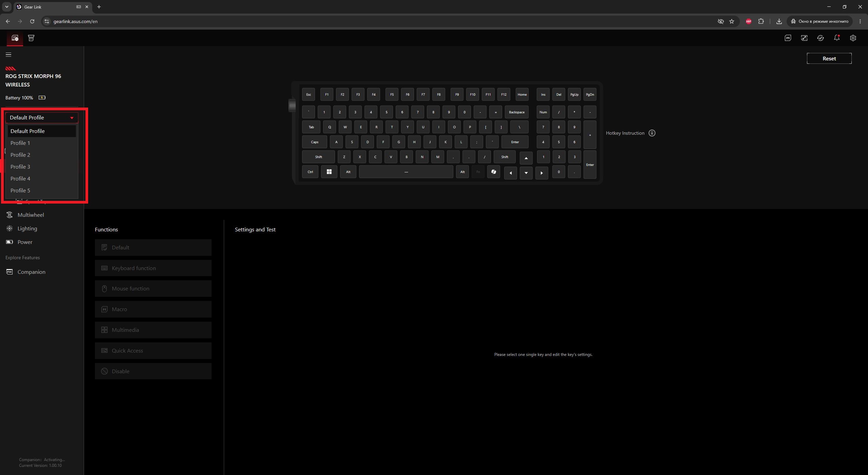The height and width of the screenshot is (475, 868).
Task: Select the Copilot key on the keyboard
Action: pos(494,172)
